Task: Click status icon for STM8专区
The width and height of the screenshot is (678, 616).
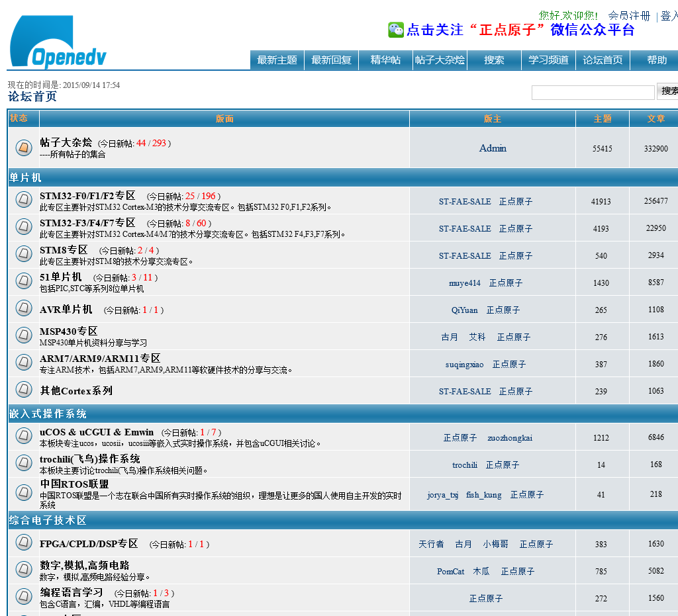Action: [x=24, y=253]
